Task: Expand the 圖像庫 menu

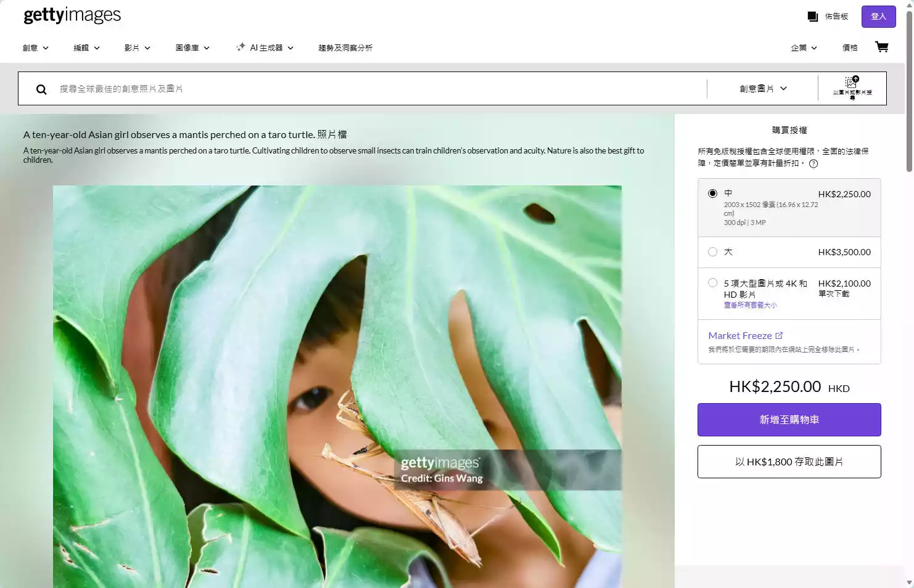Action: tap(192, 47)
